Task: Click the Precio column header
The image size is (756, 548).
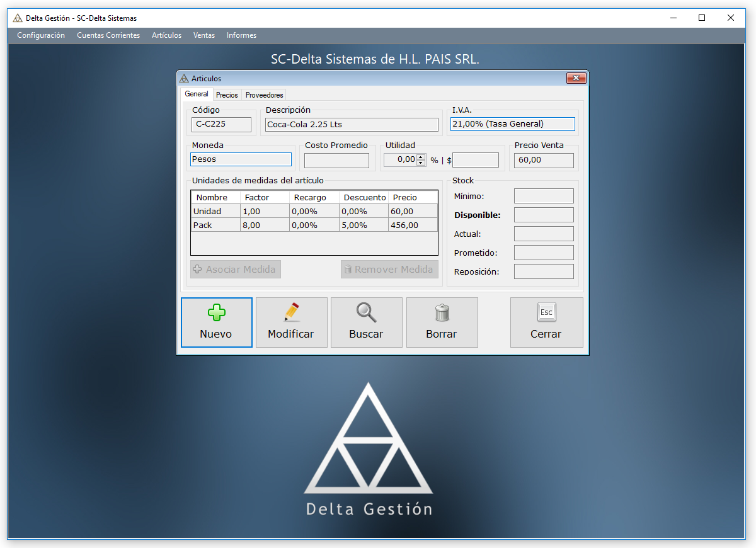Action: (413, 197)
